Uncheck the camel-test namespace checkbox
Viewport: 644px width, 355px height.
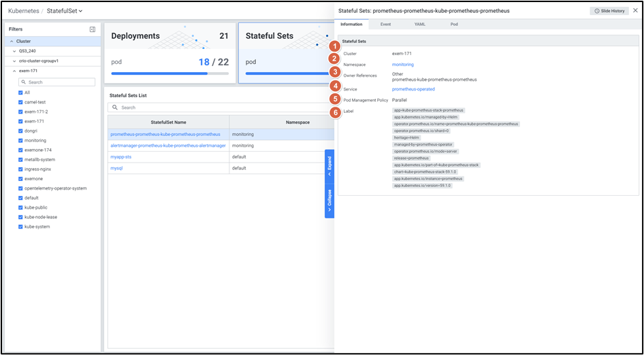click(20, 102)
